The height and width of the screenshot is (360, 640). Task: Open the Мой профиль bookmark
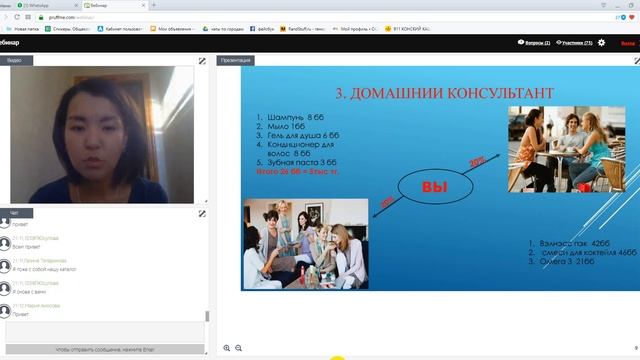coord(355,29)
